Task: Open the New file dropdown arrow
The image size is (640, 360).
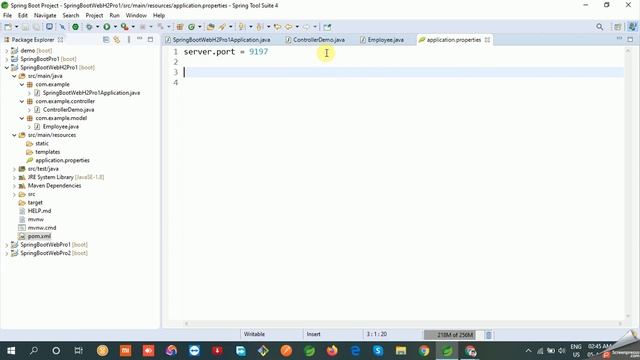Action: (x=16, y=27)
